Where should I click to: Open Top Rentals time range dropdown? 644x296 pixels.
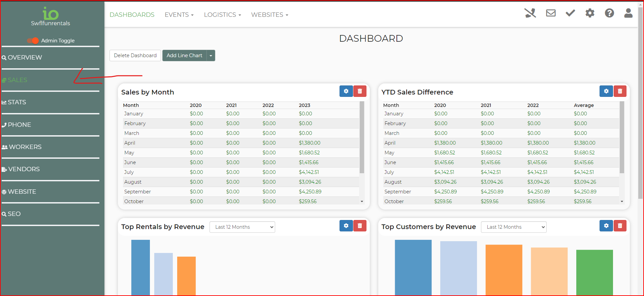point(242,227)
